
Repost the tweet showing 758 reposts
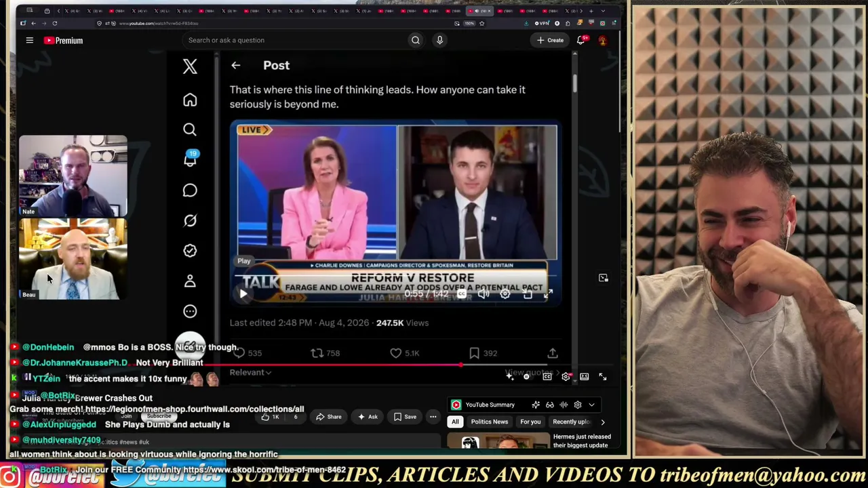325,353
